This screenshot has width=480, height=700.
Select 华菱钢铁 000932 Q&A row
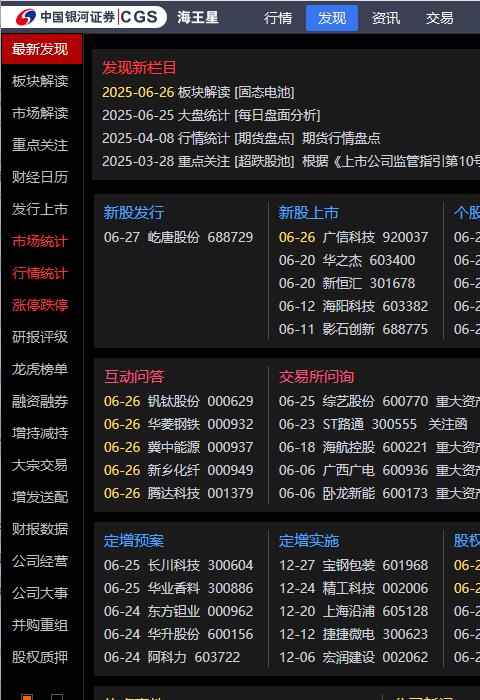[179, 424]
